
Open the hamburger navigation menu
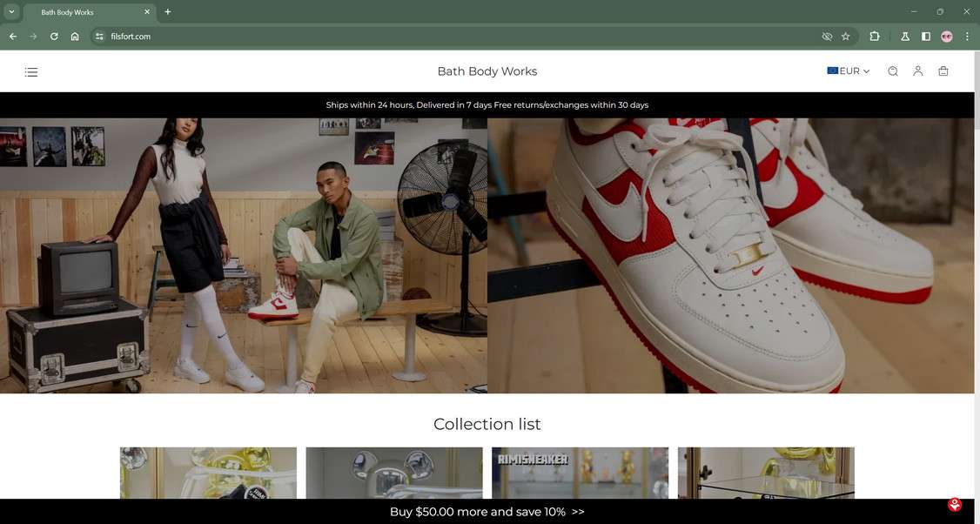pyautogui.click(x=31, y=72)
